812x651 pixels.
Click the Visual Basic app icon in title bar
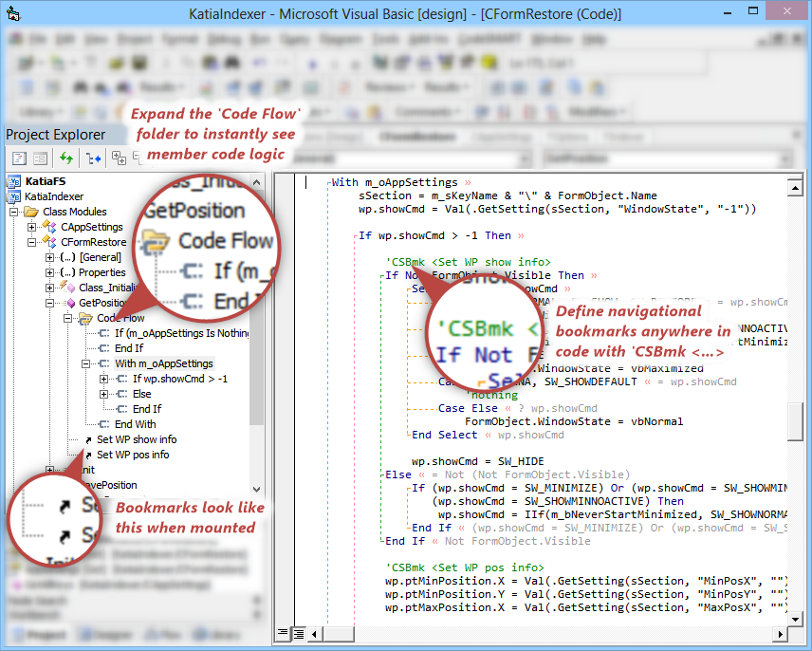(12, 13)
